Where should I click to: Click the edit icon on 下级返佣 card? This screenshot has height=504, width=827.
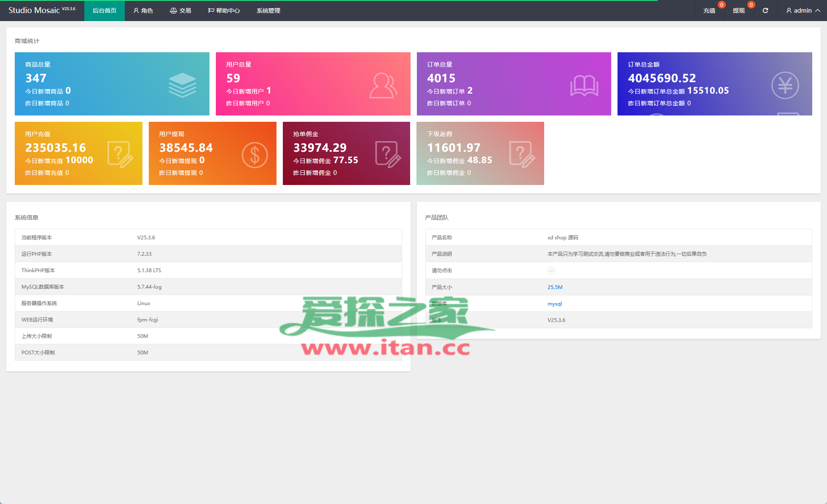tap(522, 155)
